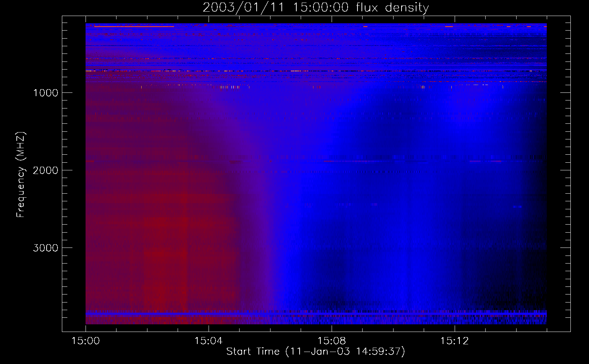Click the '3000' frequency tick label
The image size is (589, 364).
pyautogui.click(x=46, y=248)
